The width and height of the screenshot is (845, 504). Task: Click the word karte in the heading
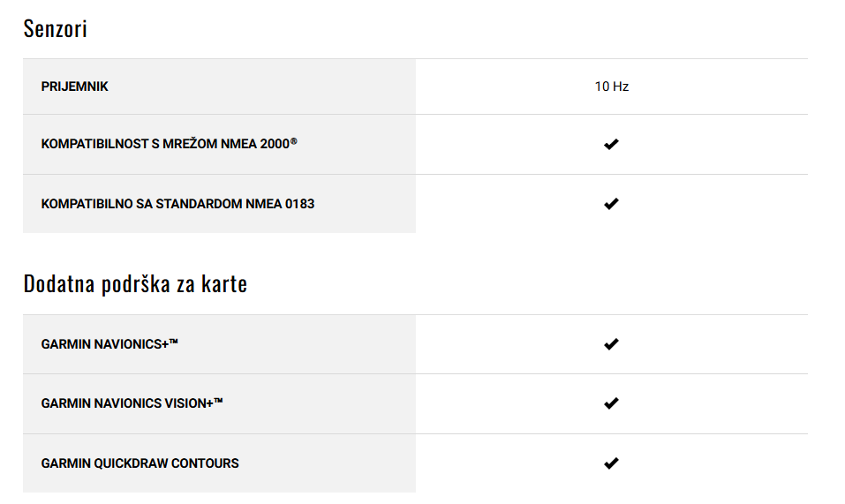coord(224,283)
